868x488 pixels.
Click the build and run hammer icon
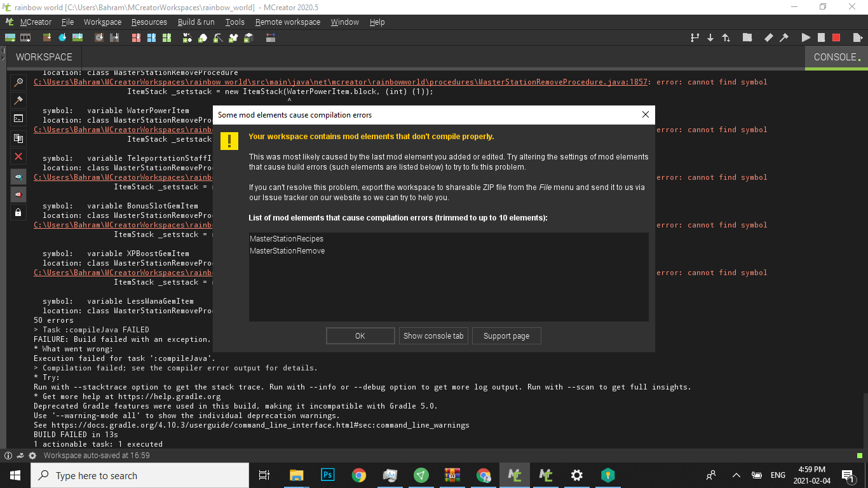(x=784, y=37)
